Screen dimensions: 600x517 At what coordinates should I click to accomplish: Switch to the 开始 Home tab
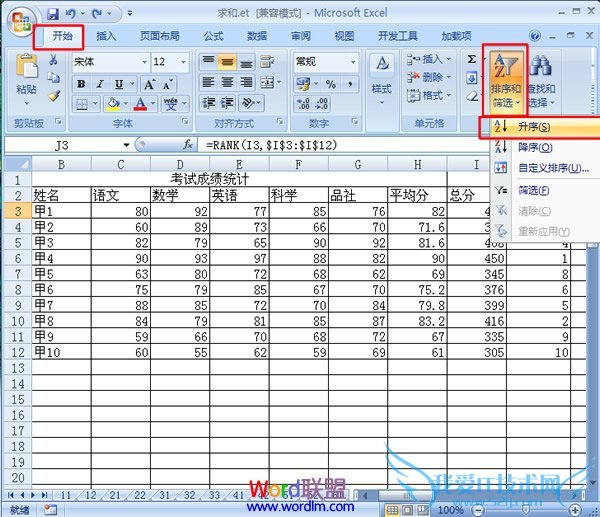pos(62,36)
